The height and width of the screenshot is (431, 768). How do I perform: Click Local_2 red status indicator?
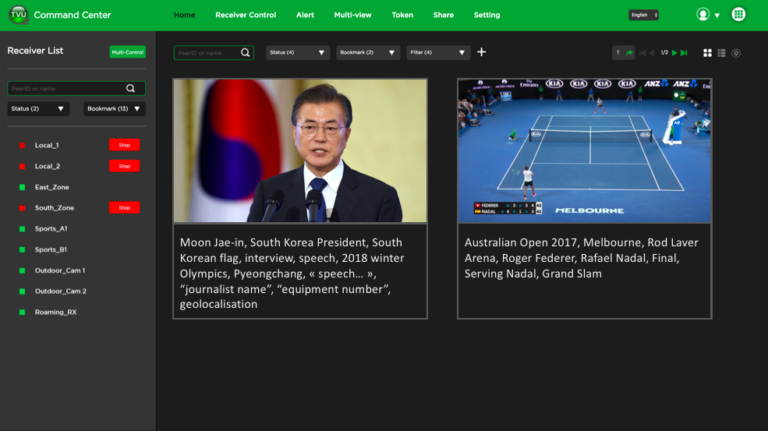coord(22,167)
